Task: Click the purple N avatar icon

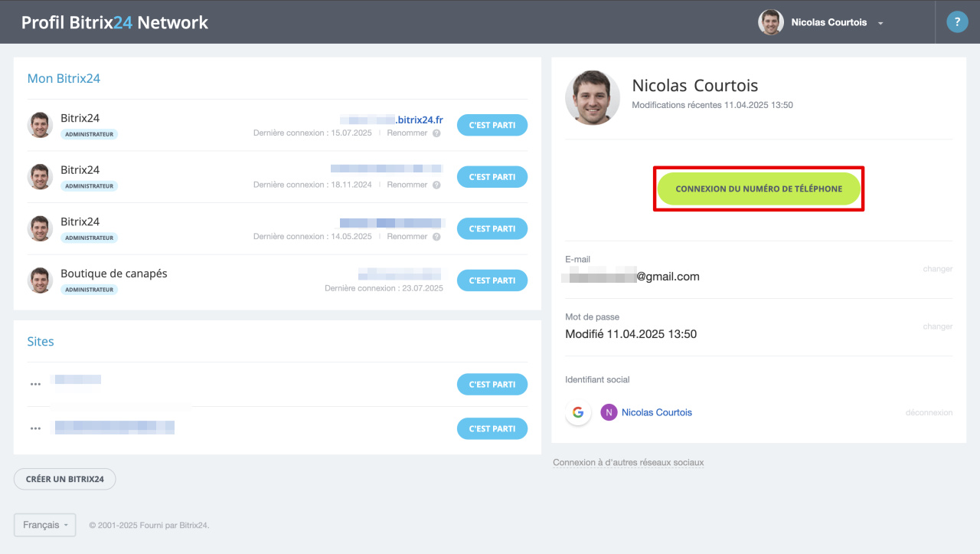Action: (x=609, y=412)
